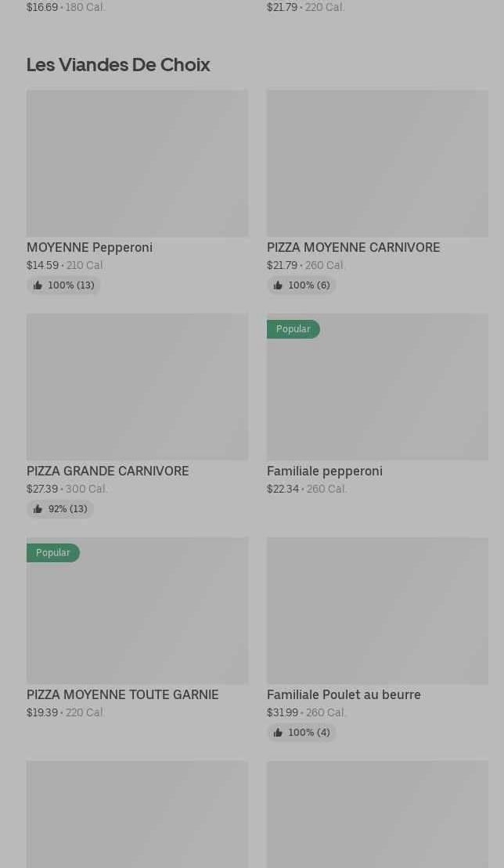Click thumbs-up icon under PIZZA MOYENNE CARNIVORE
The height and width of the screenshot is (868, 504).
click(x=278, y=285)
